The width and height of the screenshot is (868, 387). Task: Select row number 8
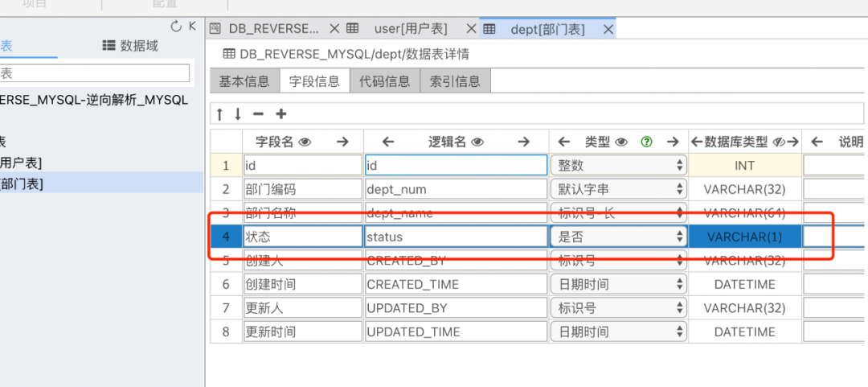pyautogui.click(x=226, y=332)
